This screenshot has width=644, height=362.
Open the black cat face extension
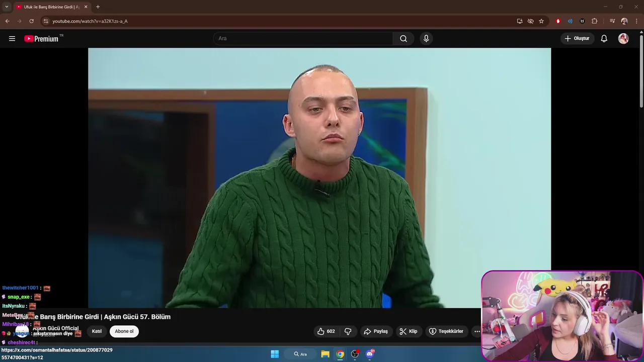[x=582, y=21]
